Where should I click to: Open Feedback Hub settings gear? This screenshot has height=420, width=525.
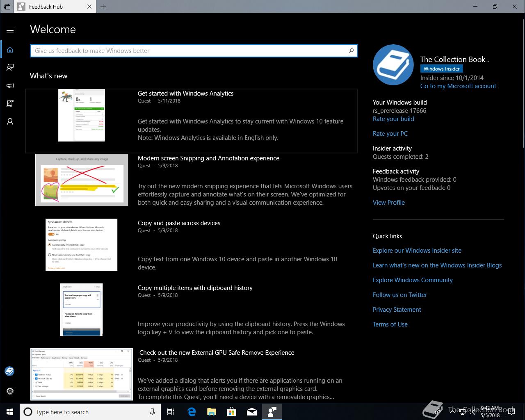(10, 391)
